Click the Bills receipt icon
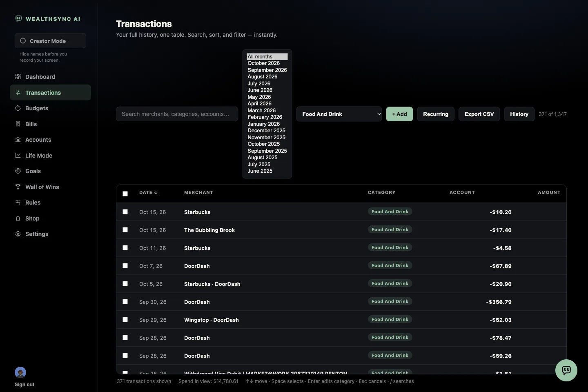 click(18, 124)
